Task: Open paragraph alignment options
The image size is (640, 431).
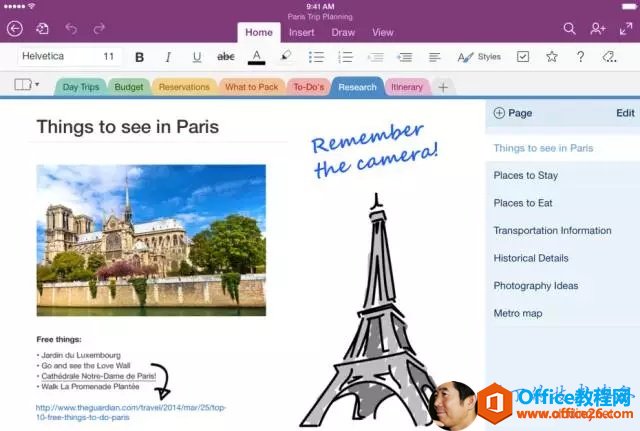Action: [x=434, y=57]
